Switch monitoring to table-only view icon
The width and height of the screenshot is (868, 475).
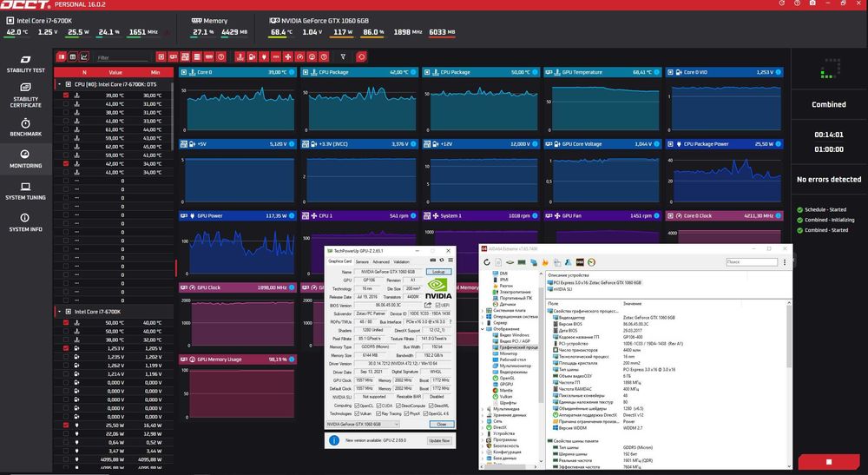[73, 57]
